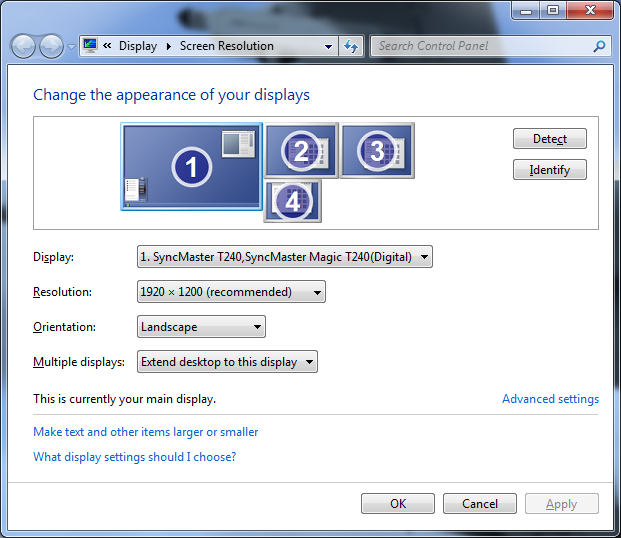The image size is (621, 538).
Task: Open the Resolution dropdown showing 1920 × 1200
Action: 231,292
